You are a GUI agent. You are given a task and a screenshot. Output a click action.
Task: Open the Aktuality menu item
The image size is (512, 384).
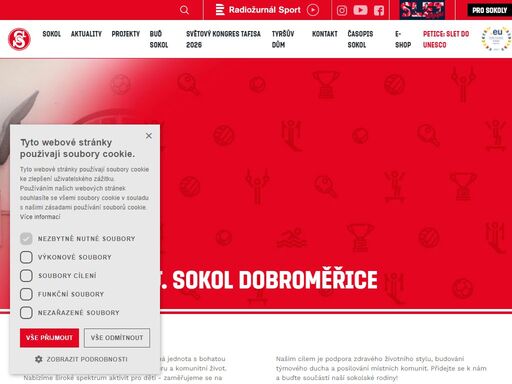[86, 34]
